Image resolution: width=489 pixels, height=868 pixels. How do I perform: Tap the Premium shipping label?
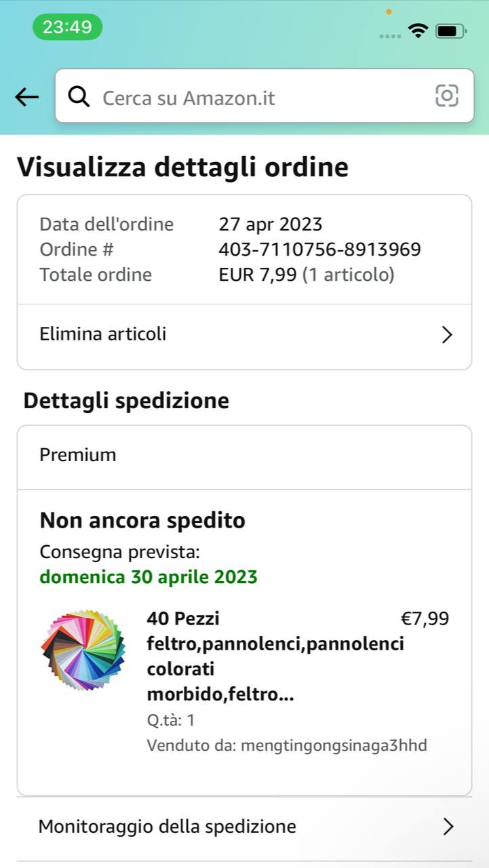78,454
